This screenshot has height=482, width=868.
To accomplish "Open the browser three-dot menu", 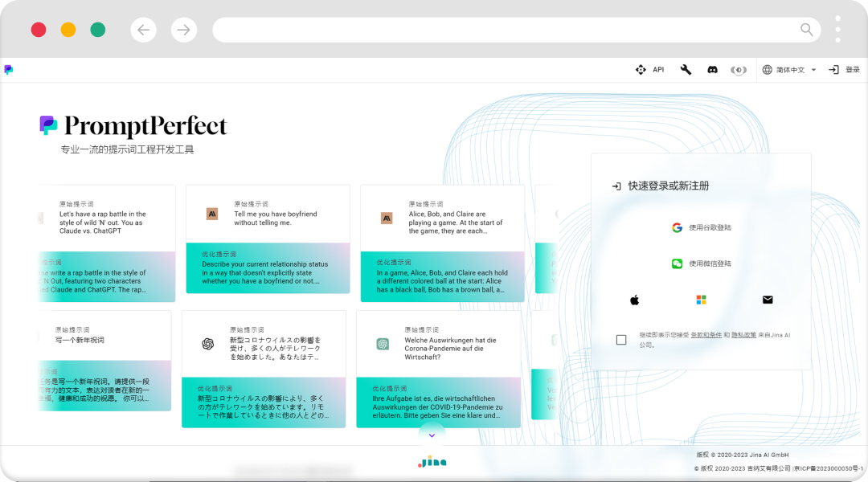I will point(837,30).
